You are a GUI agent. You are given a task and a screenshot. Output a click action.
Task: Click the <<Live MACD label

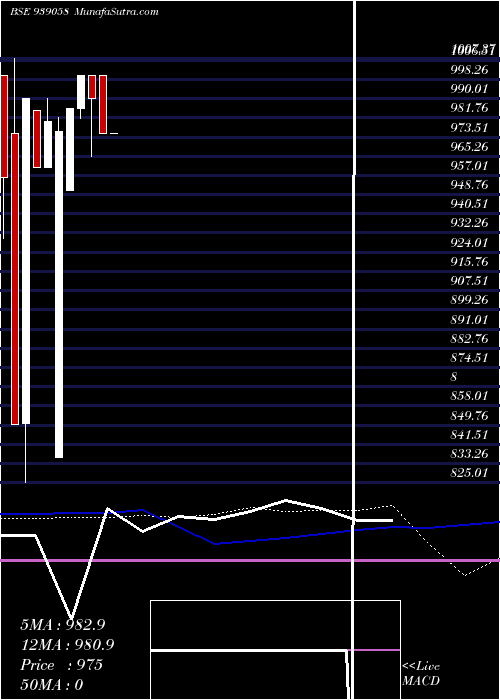[x=421, y=674]
